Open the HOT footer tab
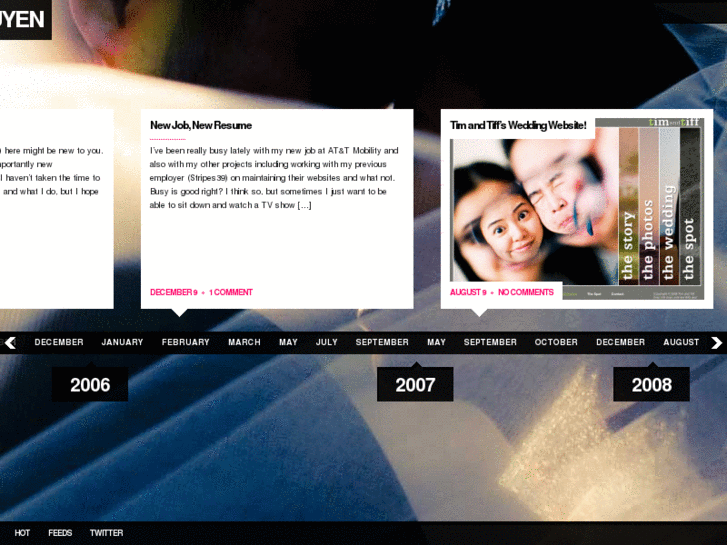727x545 pixels. pos(22,533)
